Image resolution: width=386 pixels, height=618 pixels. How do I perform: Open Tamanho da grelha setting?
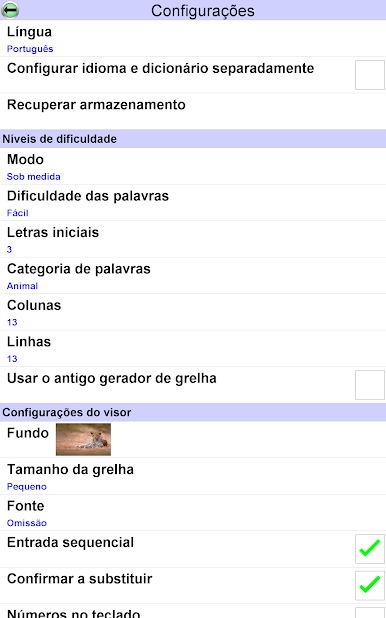point(193,476)
